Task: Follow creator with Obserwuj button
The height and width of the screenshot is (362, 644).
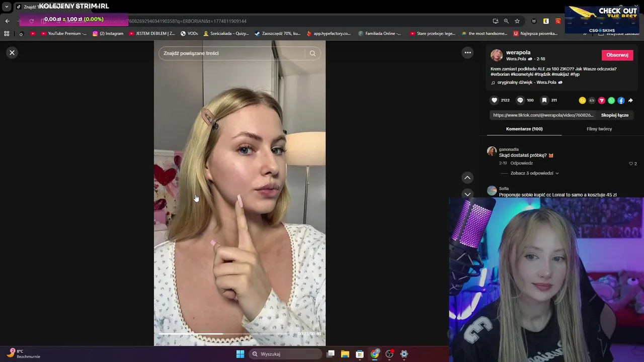Action: pyautogui.click(x=617, y=55)
